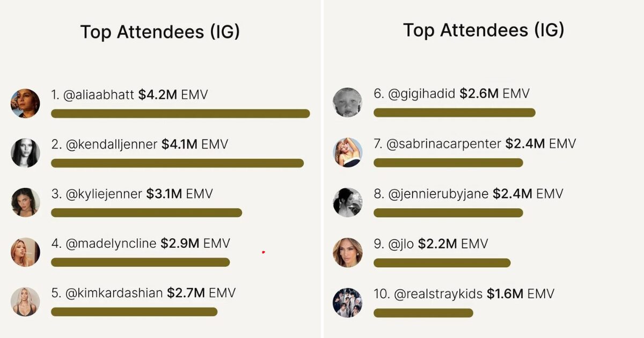
Task: Click the avatar beside @aliaabhatt
Action: (x=25, y=103)
